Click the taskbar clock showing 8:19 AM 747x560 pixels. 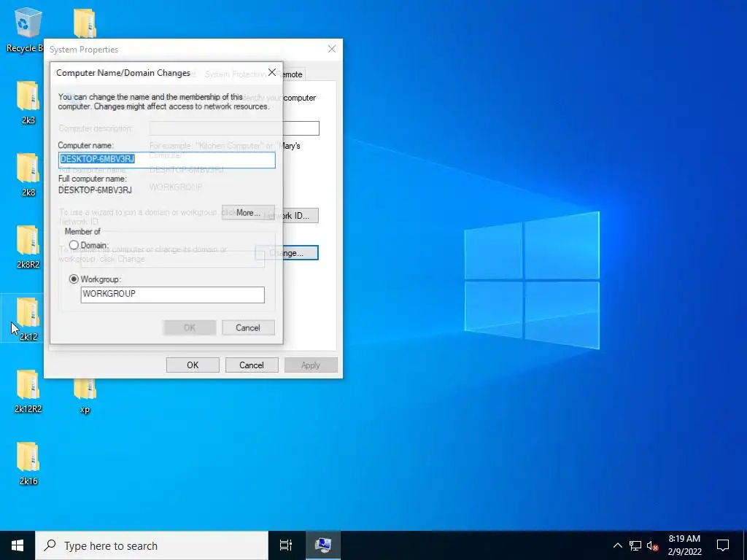tap(684, 545)
